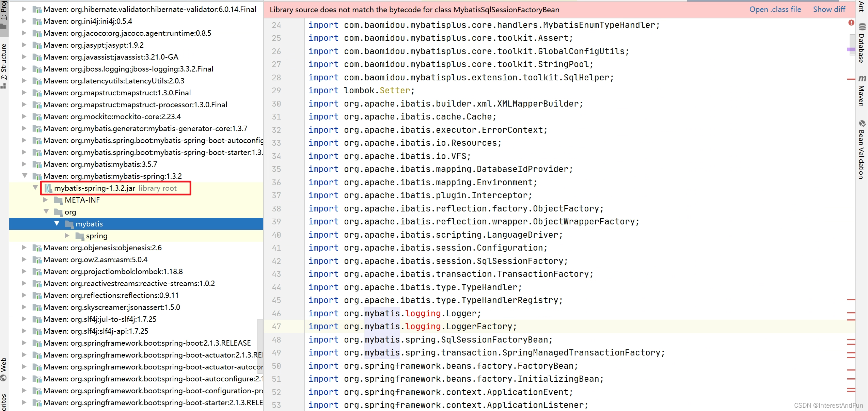Open the Maven tool window icon
Image resolution: width=868 pixels, height=411 pixels.
point(862,79)
